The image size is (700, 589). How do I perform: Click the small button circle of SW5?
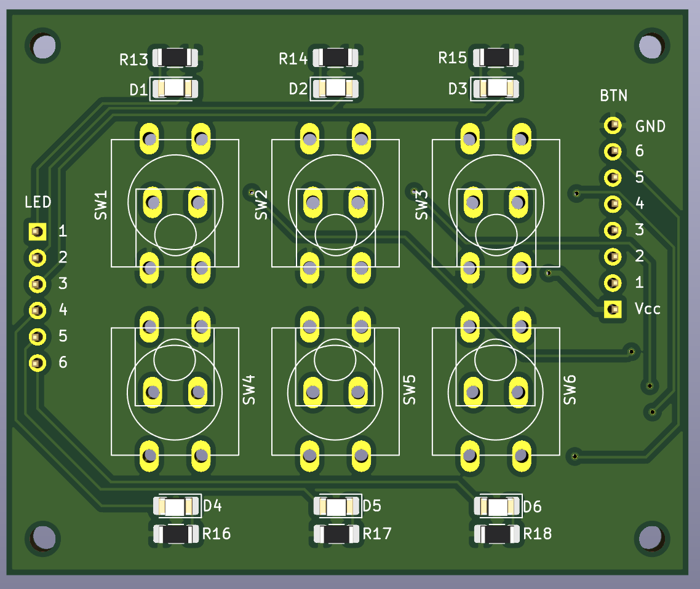335,360
